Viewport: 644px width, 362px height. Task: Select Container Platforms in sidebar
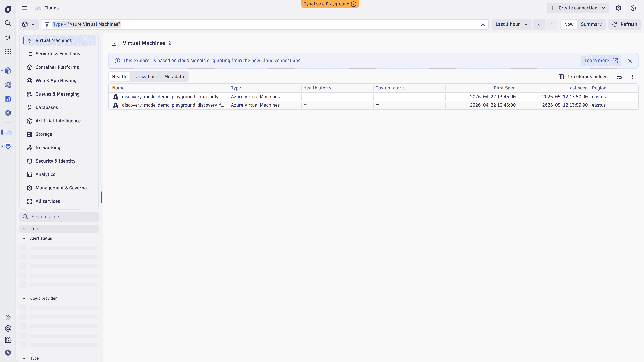point(59,67)
